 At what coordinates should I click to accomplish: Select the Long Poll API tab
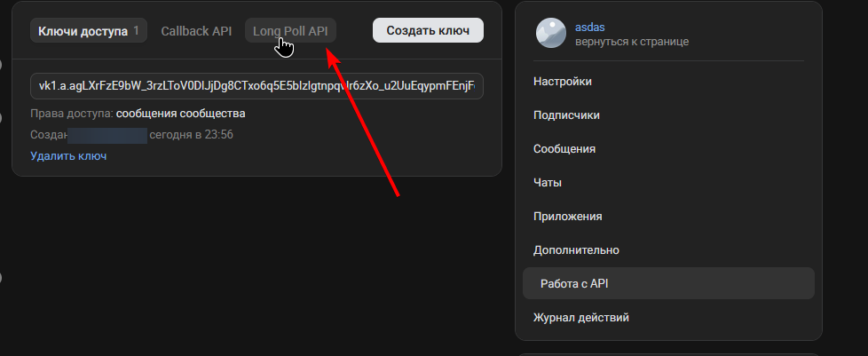(290, 31)
